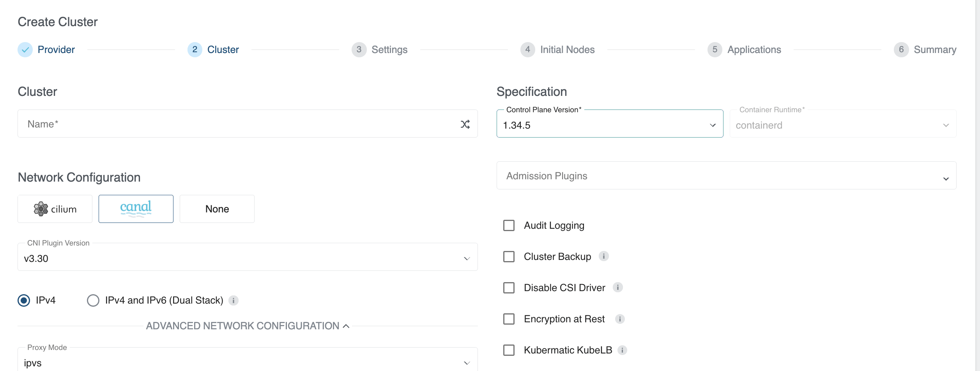Select the canal CNI plugin button

(136, 209)
